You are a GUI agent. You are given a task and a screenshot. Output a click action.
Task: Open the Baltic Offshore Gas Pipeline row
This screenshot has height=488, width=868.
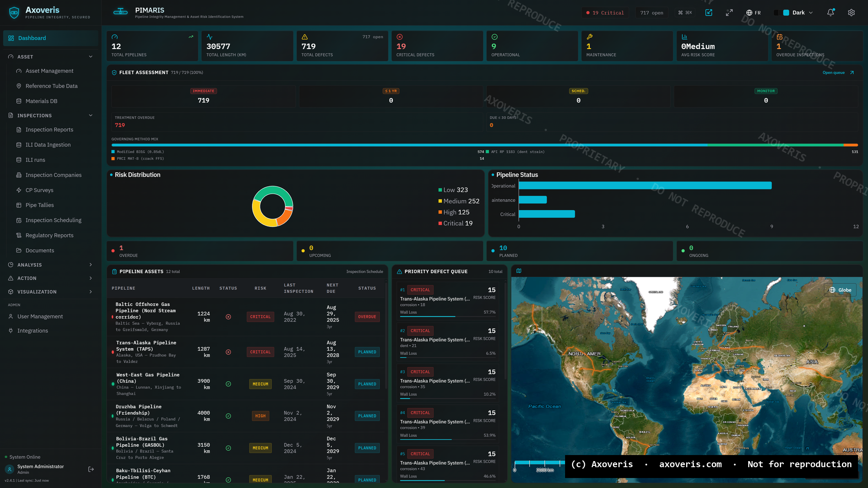(x=246, y=317)
